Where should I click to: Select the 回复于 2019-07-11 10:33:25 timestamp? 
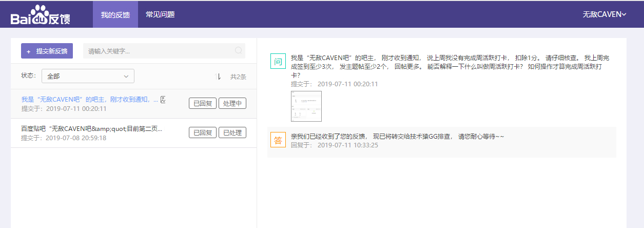[x=335, y=145]
